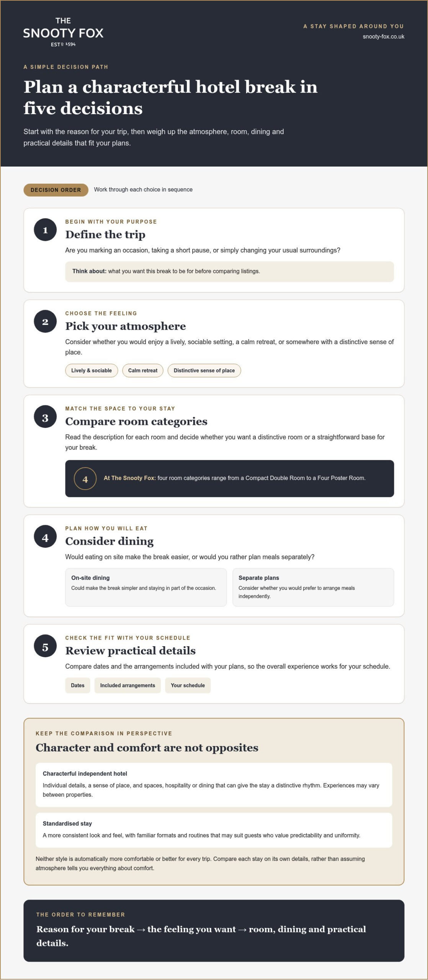Image resolution: width=428 pixels, height=980 pixels.
Task: Choose the Calm retreat chip
Action: (143, 371)
